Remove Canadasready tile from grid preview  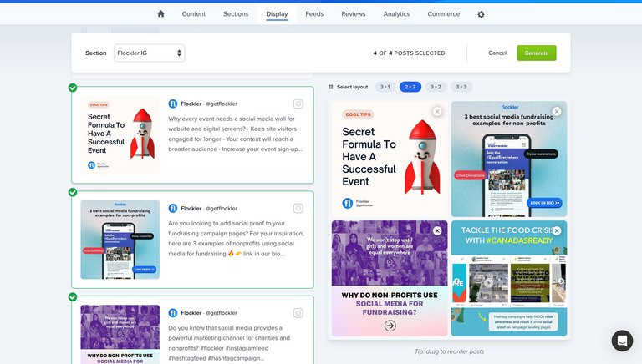click(x=557, y=230)
